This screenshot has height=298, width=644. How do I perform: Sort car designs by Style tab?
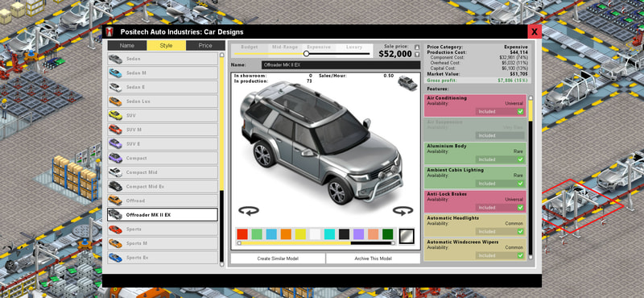166,46
